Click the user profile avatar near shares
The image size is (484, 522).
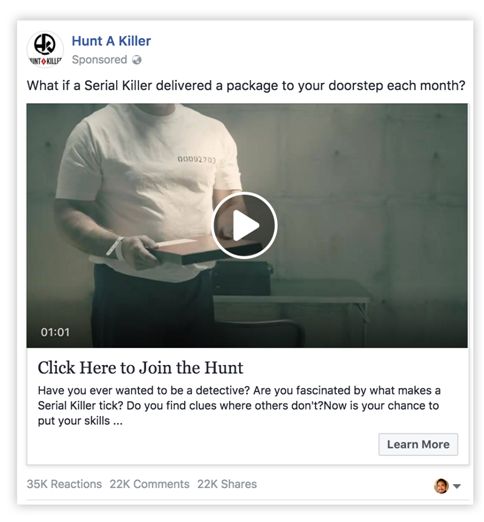pyautogui.click(x=441, y=486)
